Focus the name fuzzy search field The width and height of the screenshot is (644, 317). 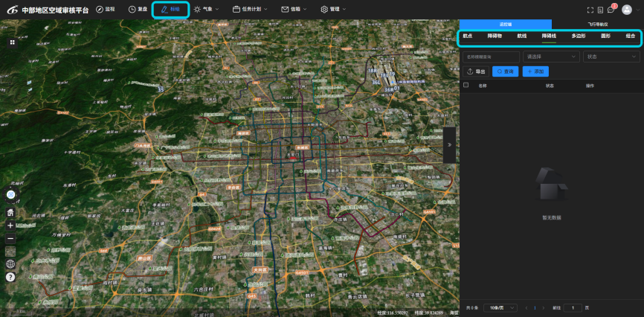pyautogui.click(x=492, y=57)
